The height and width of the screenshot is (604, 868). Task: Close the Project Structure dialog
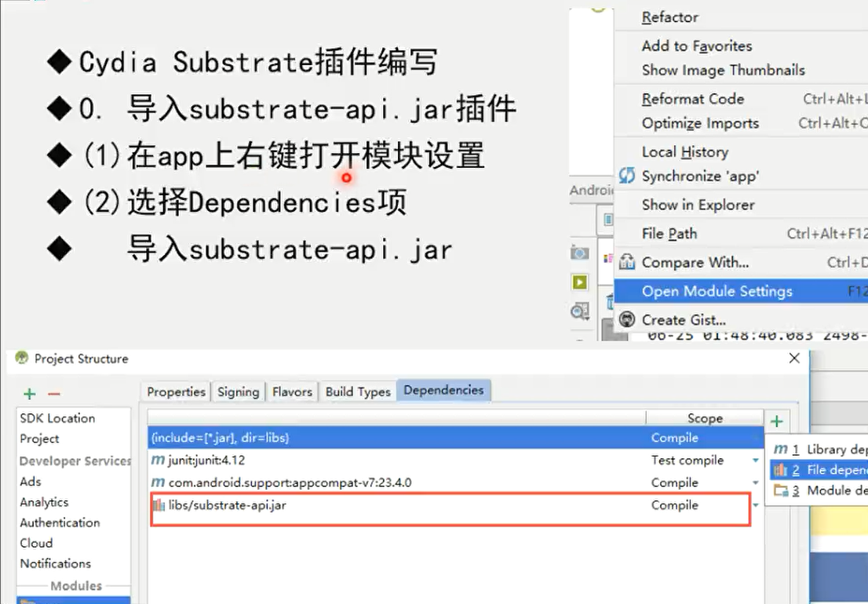[794, 358]
